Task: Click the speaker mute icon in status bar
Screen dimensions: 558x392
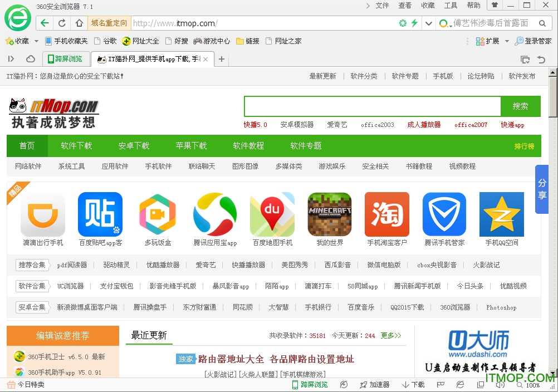Action: click(x=500, y=385)
